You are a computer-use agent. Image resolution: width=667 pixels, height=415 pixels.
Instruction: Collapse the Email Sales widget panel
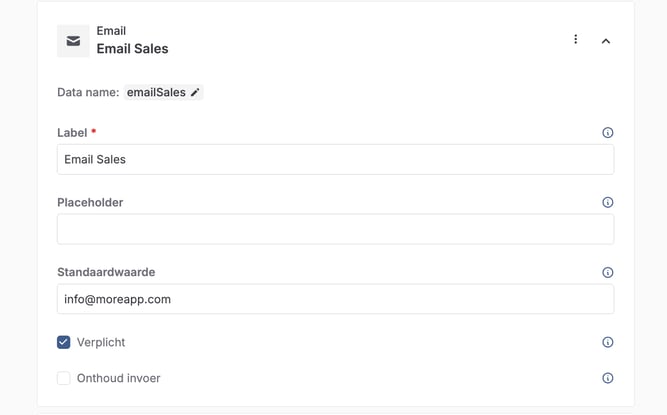point(606,41)
